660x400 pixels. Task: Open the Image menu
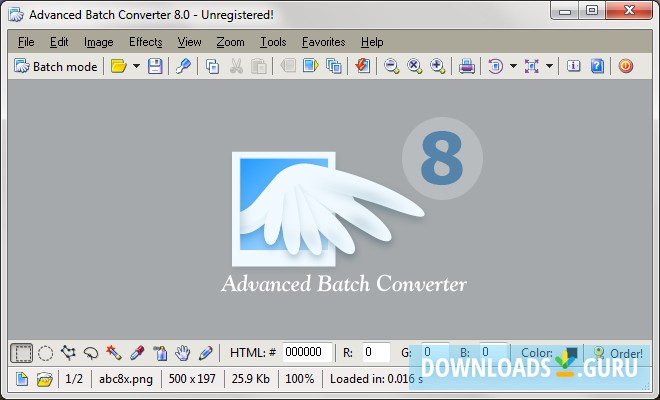pos(98,42)
